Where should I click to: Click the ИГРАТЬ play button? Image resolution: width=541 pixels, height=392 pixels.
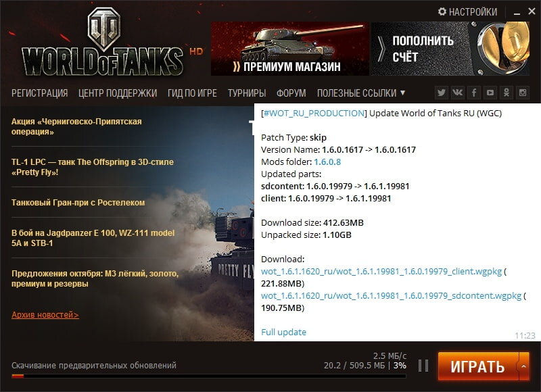478,366
